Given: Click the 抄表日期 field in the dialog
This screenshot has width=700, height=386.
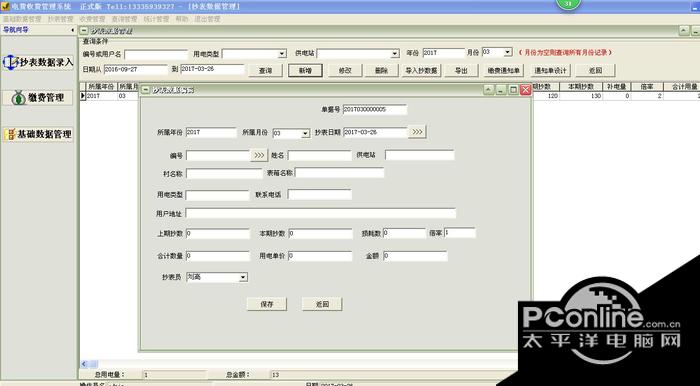Looking at the screenshot, I should [375, 133].
